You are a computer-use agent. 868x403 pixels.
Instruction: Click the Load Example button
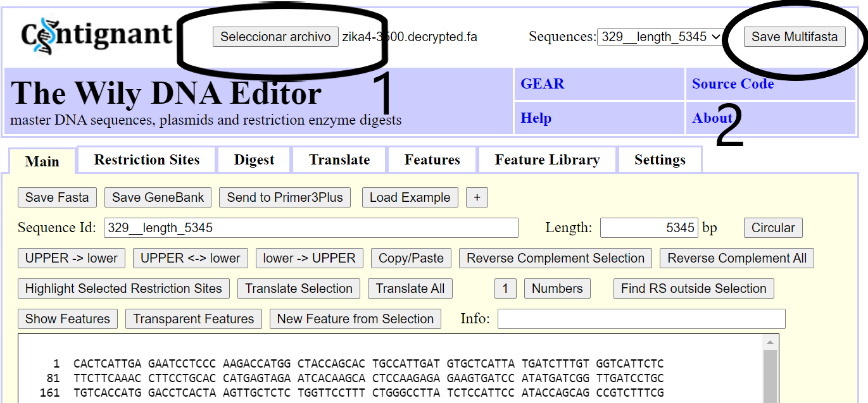(x=410, y=197)
